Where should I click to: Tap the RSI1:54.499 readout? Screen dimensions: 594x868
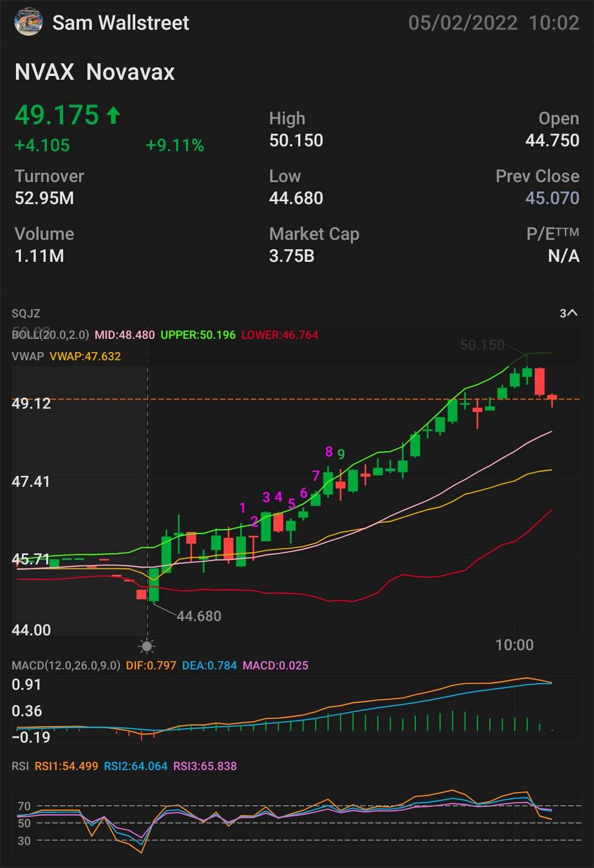(x=67, y=766)
